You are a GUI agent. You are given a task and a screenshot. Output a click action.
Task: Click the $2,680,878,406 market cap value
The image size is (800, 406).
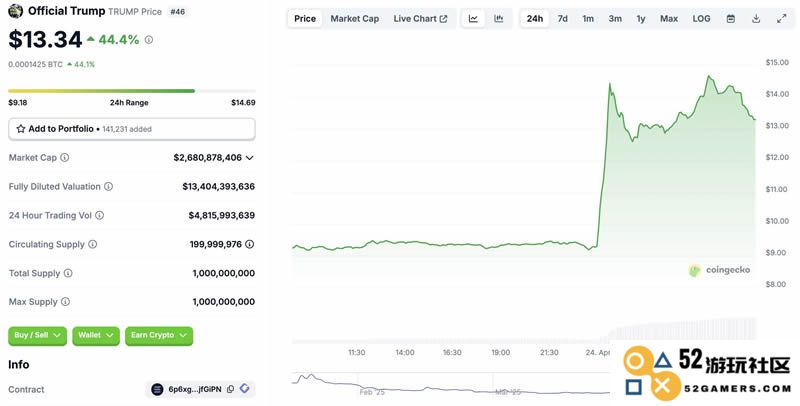(208, 158)
